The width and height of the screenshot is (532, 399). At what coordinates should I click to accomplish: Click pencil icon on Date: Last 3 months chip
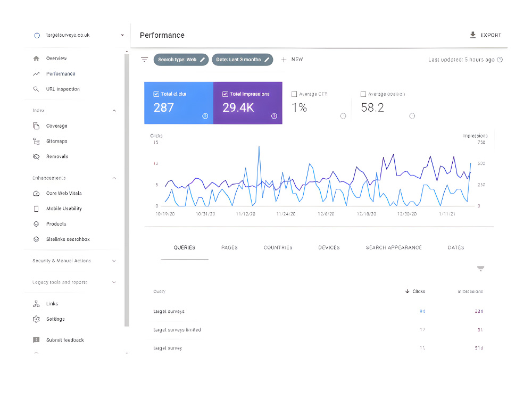(267, 60)
